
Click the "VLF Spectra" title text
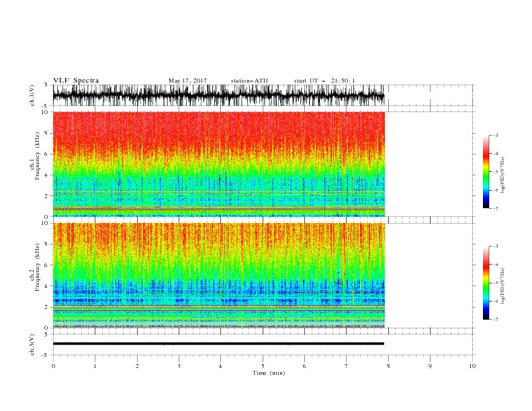tap(76, 81)
